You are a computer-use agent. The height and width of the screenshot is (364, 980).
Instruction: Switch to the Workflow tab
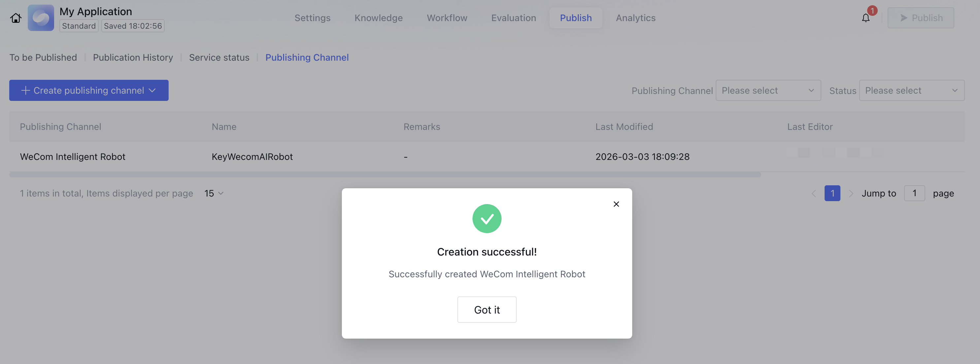point(447,18)
